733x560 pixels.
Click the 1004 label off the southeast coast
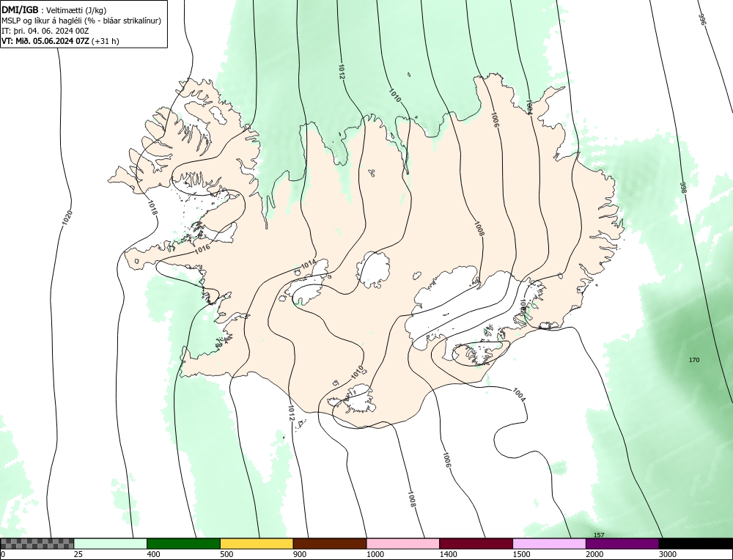click(519, 394)
